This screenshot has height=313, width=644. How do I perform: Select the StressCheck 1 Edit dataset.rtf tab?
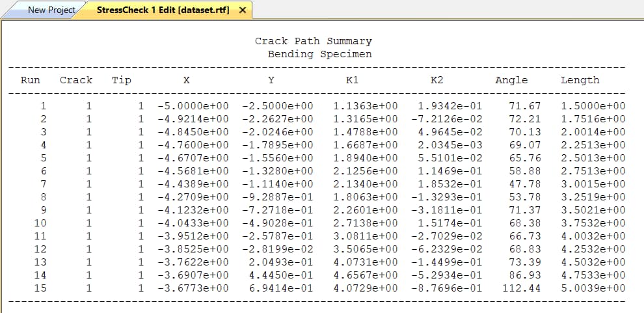pos(163,10)
